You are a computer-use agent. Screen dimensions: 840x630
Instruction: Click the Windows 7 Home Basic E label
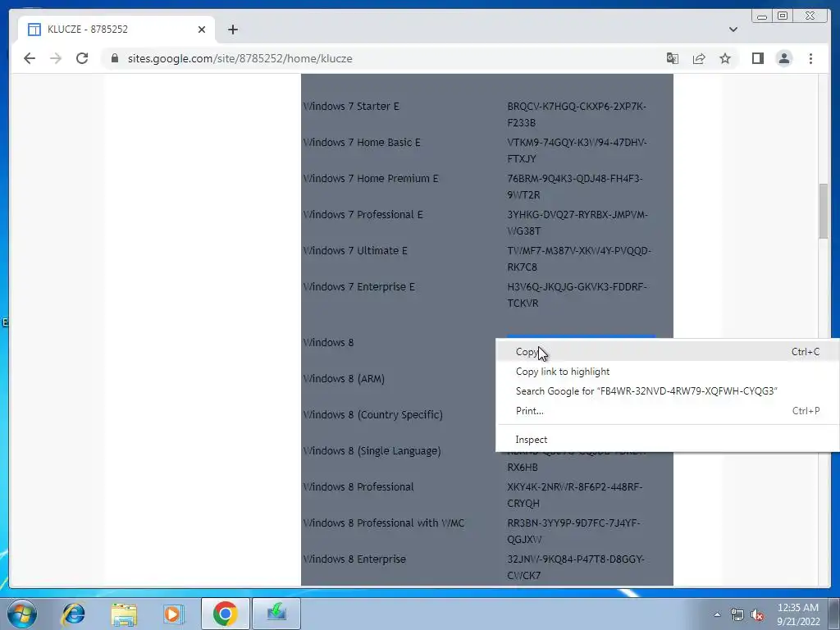[x=362, y=142]
